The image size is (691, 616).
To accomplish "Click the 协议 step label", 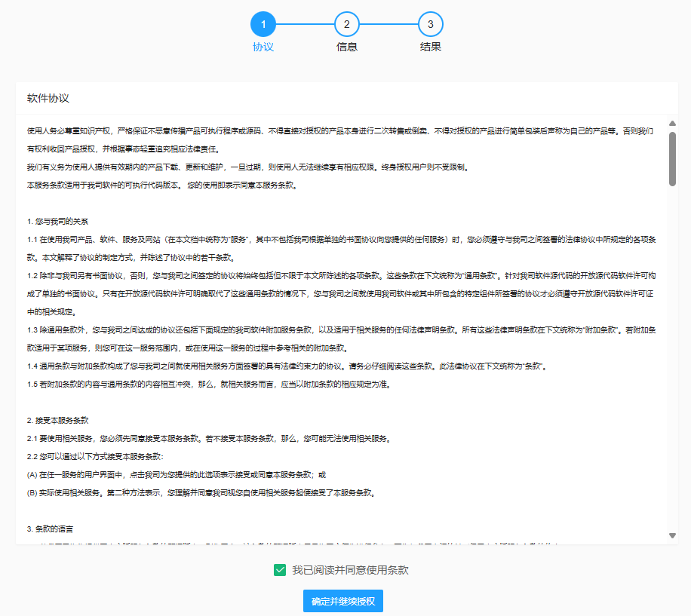I will 263,47.
